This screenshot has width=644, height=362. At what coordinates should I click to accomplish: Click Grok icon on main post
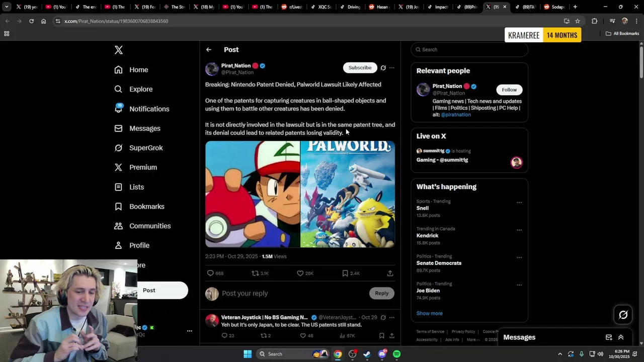(x=383, y=68)
